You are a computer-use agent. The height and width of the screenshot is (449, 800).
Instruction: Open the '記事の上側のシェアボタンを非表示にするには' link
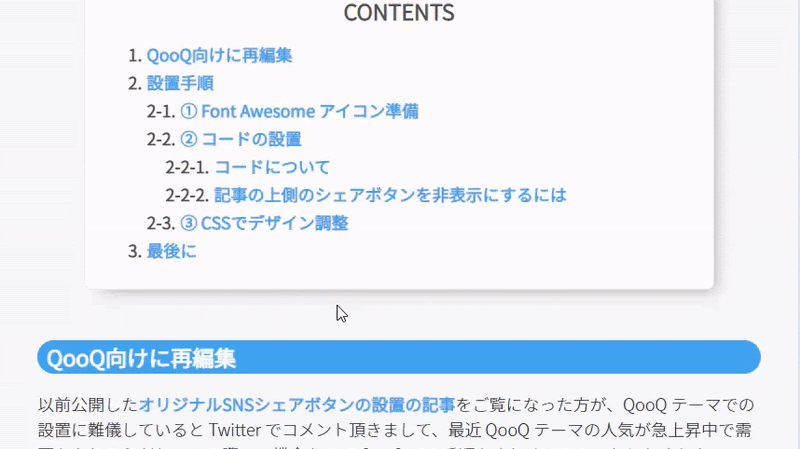390,195
